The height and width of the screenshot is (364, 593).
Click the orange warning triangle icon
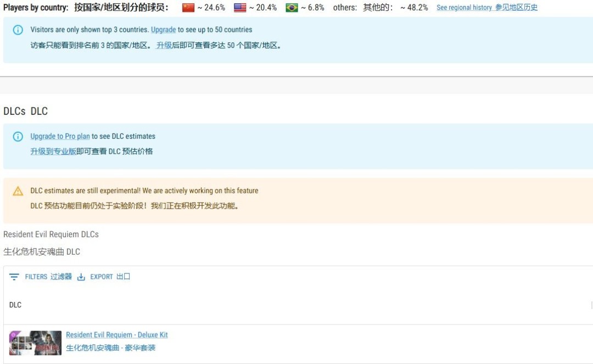coord(17,191)
